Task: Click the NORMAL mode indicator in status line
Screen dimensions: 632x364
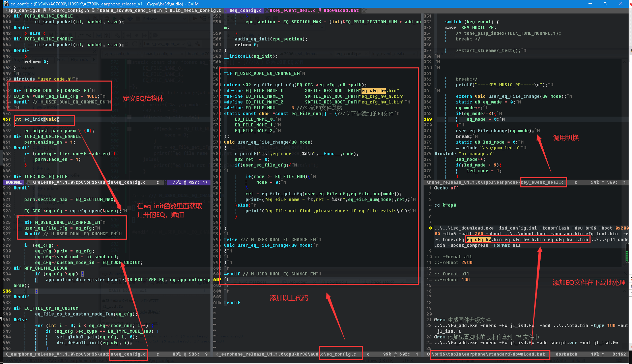Action: pyautogui.click(x=13, y=182)
